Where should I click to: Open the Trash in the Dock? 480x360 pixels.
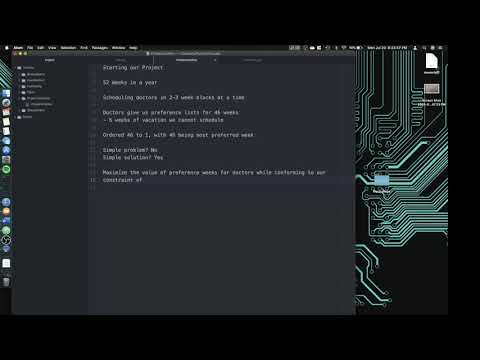[6, 282]
